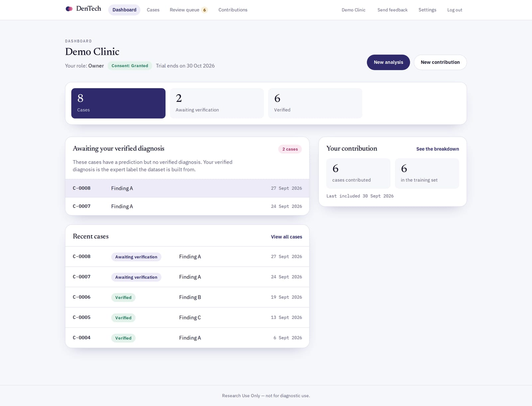Open C-0004 row in Recent cases

click(x=187, y=338)
